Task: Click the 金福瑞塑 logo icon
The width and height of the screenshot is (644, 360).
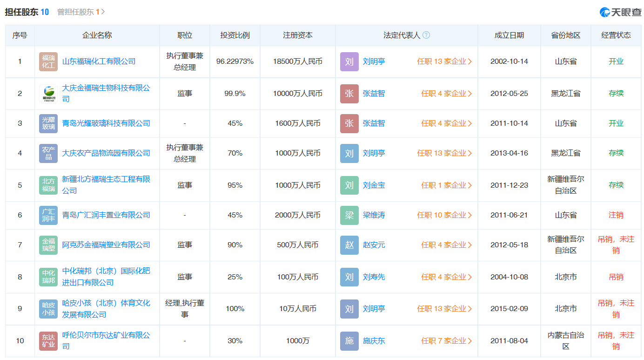Action: click(48, 245)
